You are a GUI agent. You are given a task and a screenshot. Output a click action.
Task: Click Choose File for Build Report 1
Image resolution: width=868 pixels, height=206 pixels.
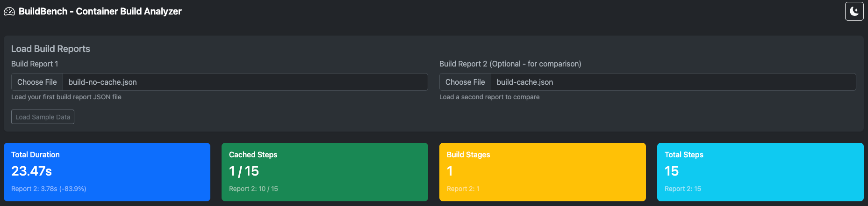pyautogui.click(x=37, y=82)
